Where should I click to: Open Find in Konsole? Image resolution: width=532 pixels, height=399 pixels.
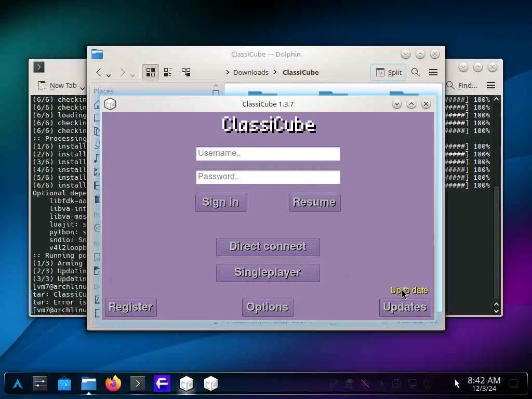click(x=462, y=86)
